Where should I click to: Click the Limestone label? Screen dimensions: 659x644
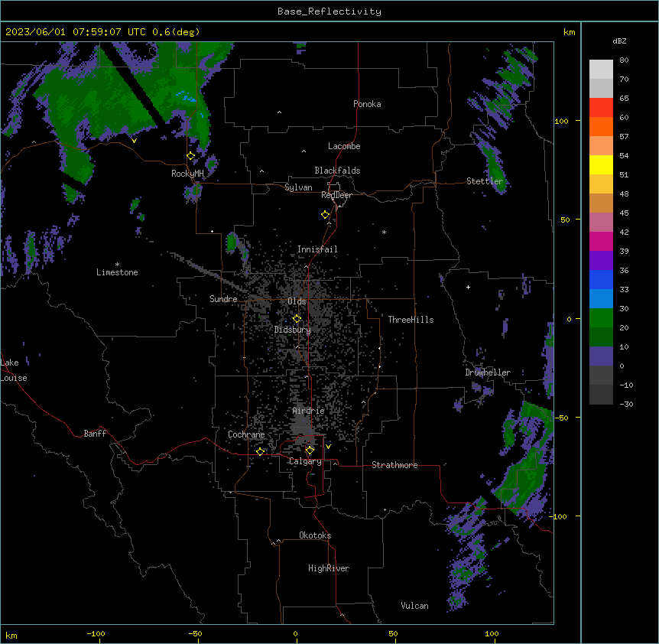[x=117, y=272]
